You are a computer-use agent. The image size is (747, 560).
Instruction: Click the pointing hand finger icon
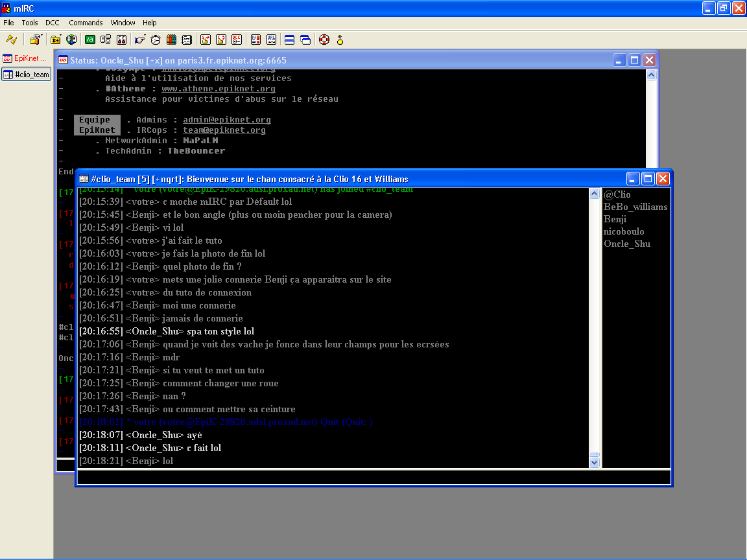pos(139,40)
